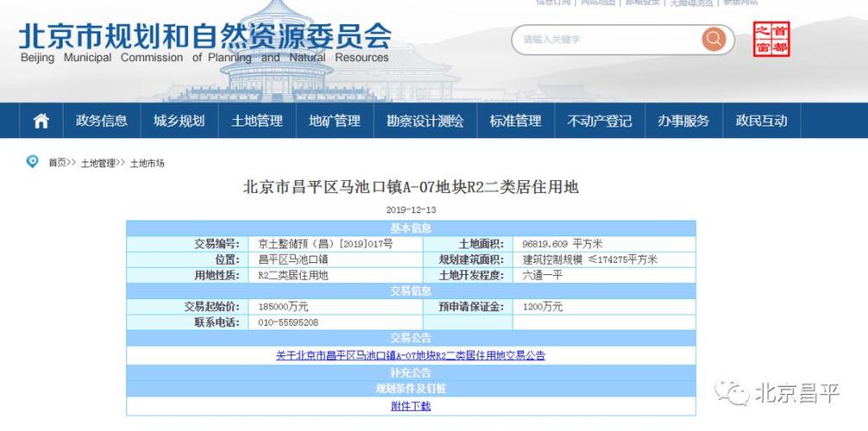Click the 规划建筑面积 label cell
The width and height of the screenshot is (868, 431).
(468, 259)
